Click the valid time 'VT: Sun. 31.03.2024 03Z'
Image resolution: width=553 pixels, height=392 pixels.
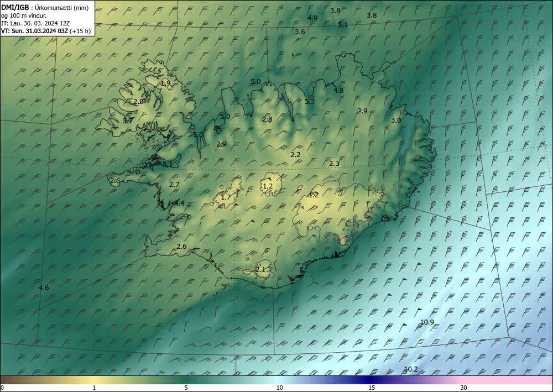click(34, 31)
